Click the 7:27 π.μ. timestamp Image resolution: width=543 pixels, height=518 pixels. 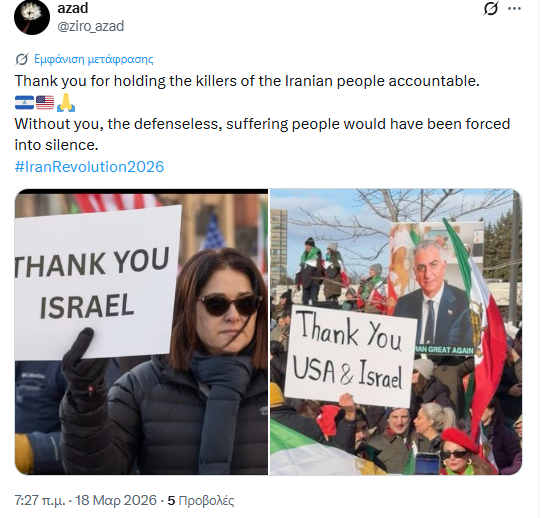tap(40, 500)
